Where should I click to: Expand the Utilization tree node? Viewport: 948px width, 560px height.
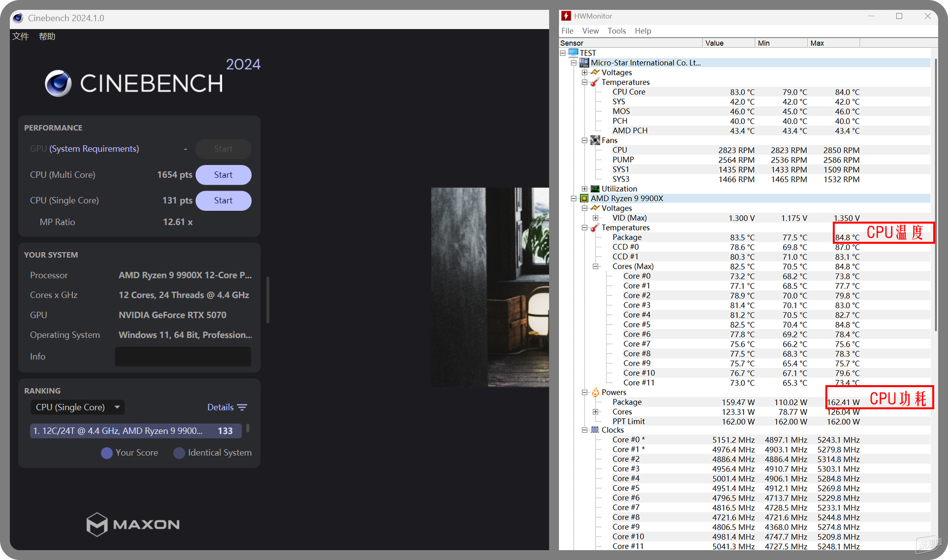(585, 189)
